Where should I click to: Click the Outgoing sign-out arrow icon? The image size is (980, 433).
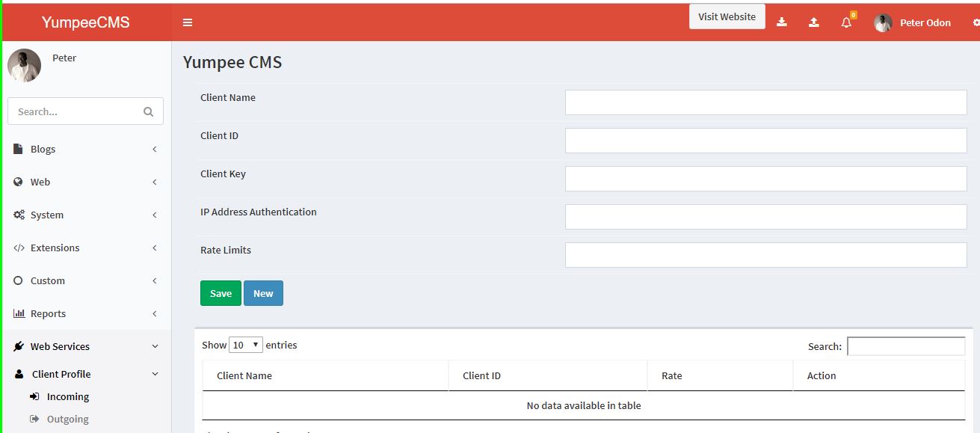pyautogui.click(x=34, y=419)
